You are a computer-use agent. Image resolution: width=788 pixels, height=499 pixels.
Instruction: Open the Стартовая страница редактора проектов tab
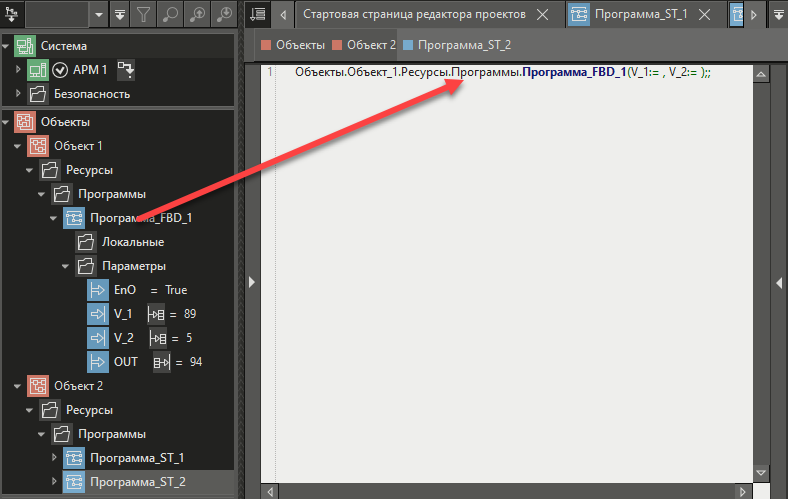coord(414,15)
